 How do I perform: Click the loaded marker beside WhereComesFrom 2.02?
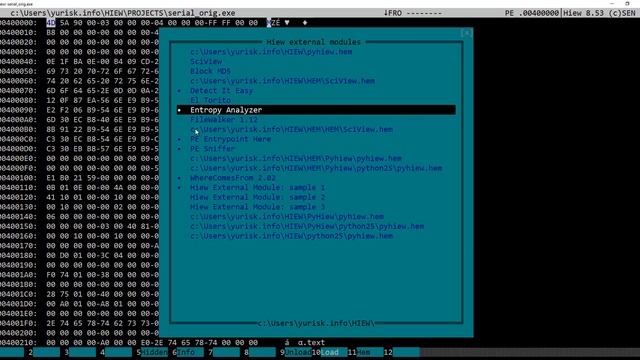tap(179, 178)
